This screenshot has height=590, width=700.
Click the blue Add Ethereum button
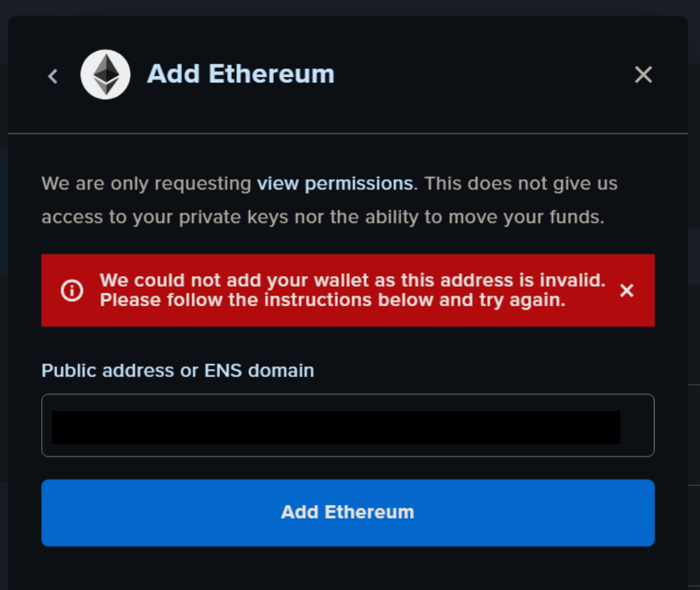(x=348, y=512)
